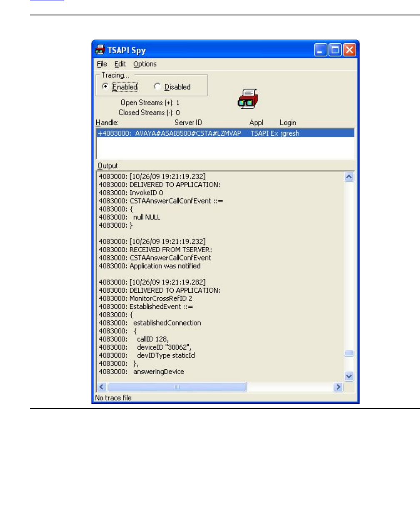Click the 'null NULL' output line
The width and height of the screenshot is (420, 532).
tap(130, 217)
